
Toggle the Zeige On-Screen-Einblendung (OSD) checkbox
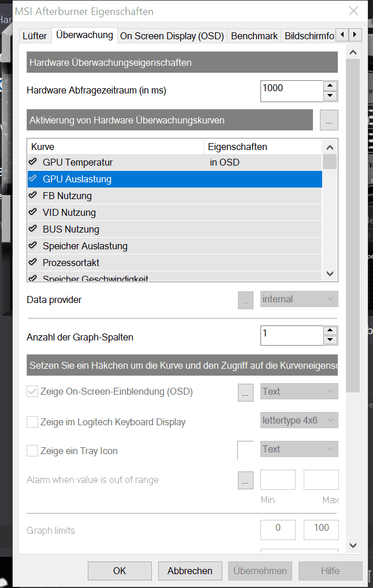(x=32, y=391)
